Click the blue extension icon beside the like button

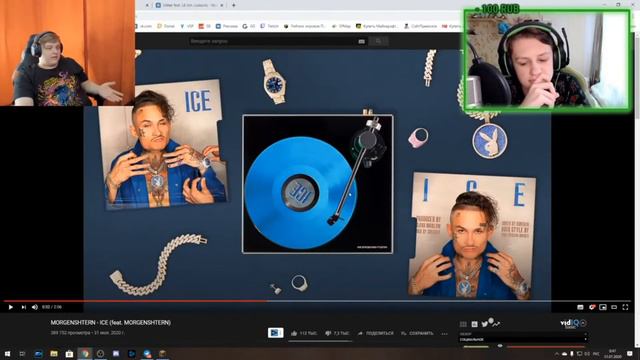[x=276, y=333]
